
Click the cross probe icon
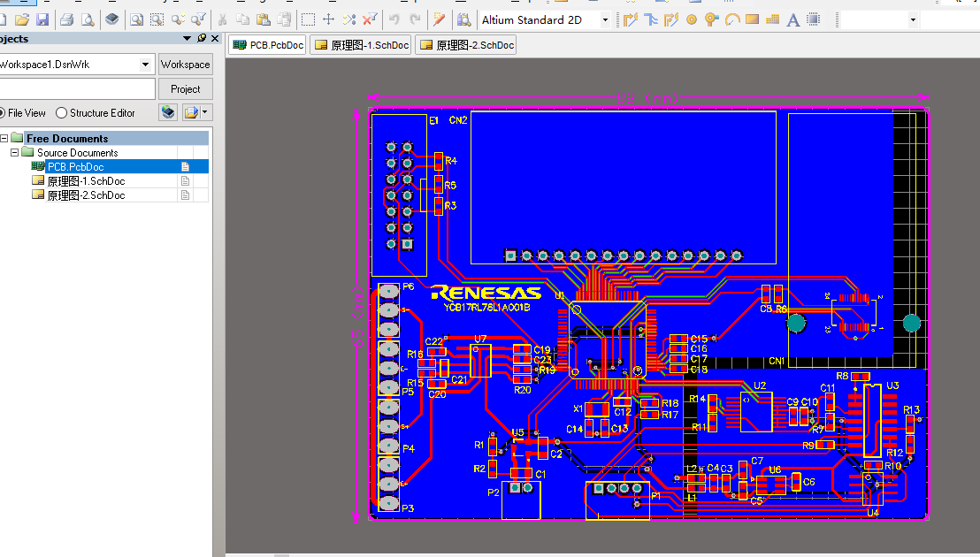point(440,20)
